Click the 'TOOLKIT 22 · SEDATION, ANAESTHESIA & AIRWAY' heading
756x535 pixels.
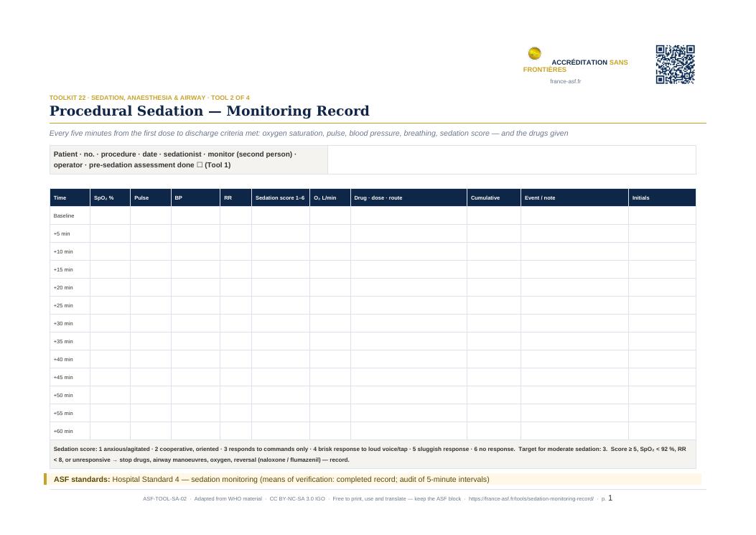tap(127, 98)
